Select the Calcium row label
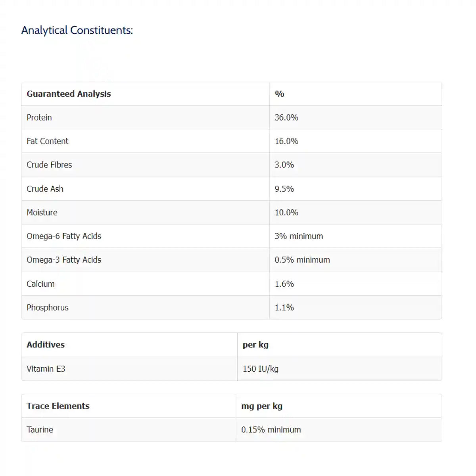 pyautogui.click(x=40, y=284)
